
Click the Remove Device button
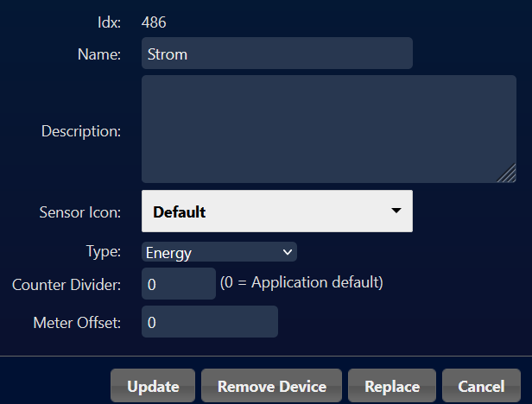[271, 386]
